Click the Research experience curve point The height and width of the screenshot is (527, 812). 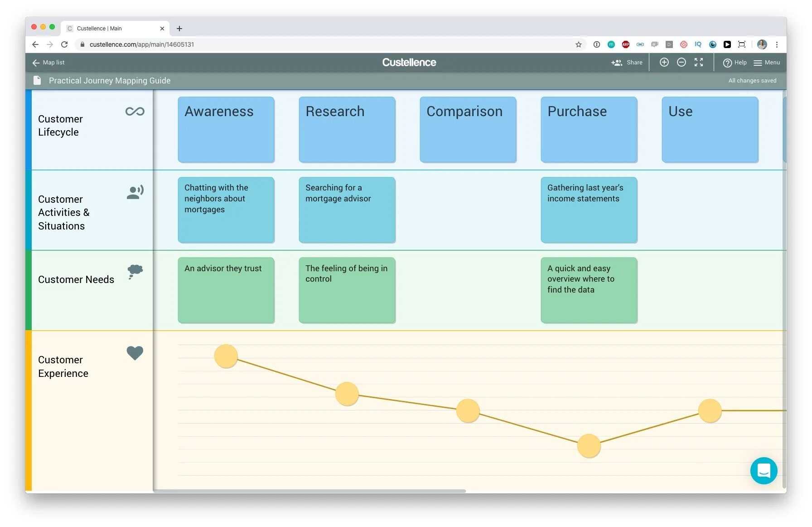[x=347, y=394]
